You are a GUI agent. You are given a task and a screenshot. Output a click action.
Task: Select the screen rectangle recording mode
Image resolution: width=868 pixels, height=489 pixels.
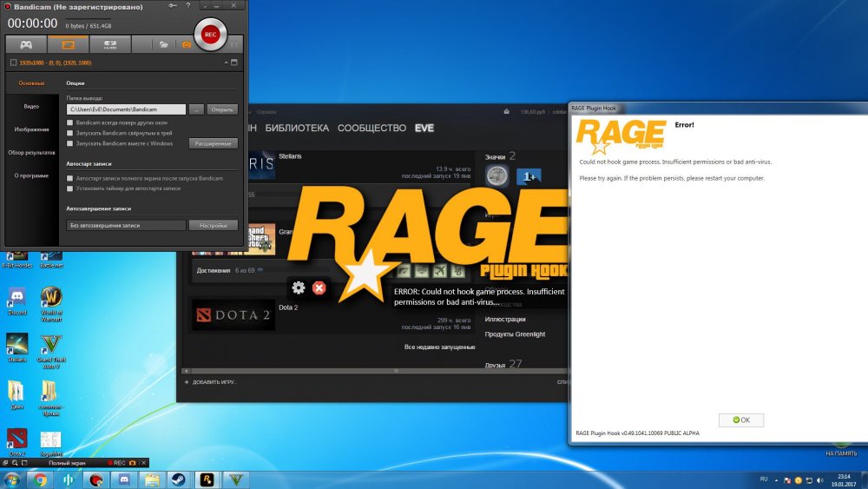(69, 44)
